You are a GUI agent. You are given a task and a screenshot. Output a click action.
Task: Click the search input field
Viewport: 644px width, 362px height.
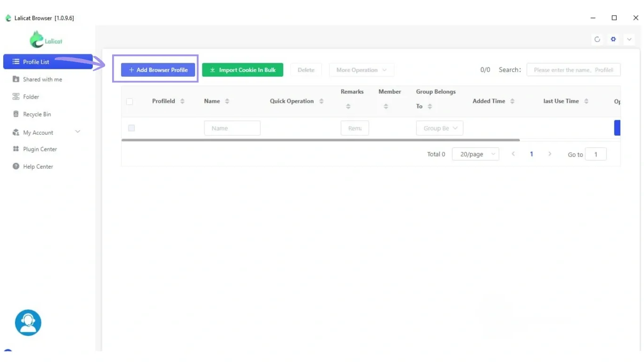point(573,69)
